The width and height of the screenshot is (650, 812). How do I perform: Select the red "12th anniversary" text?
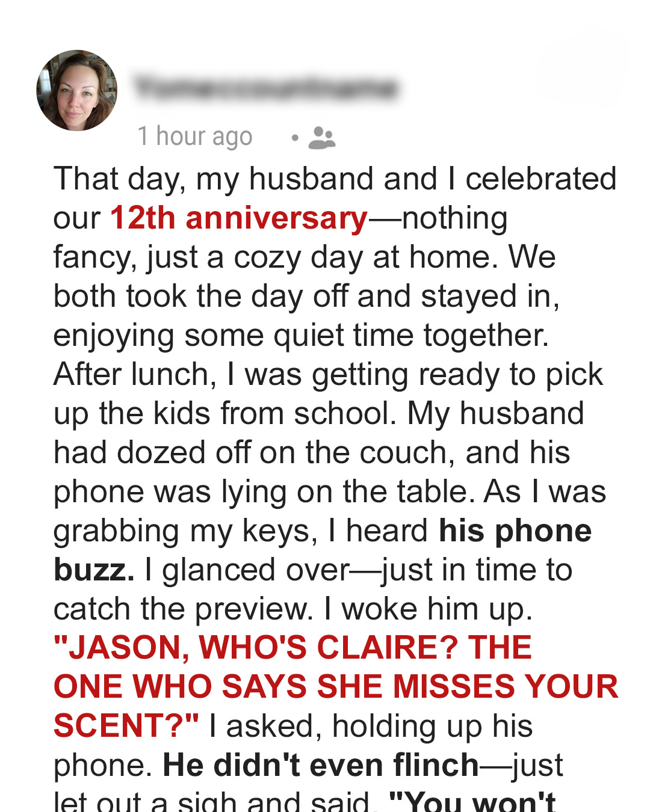(239, 218)
